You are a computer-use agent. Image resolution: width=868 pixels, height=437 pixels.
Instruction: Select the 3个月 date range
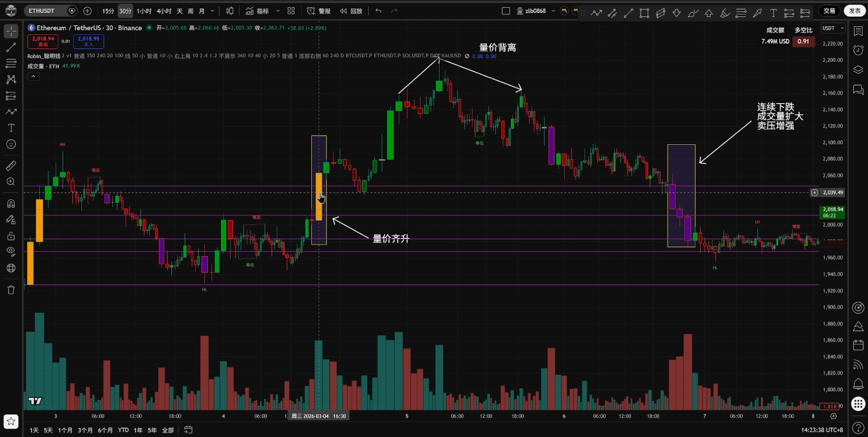[x=85, y=430]
